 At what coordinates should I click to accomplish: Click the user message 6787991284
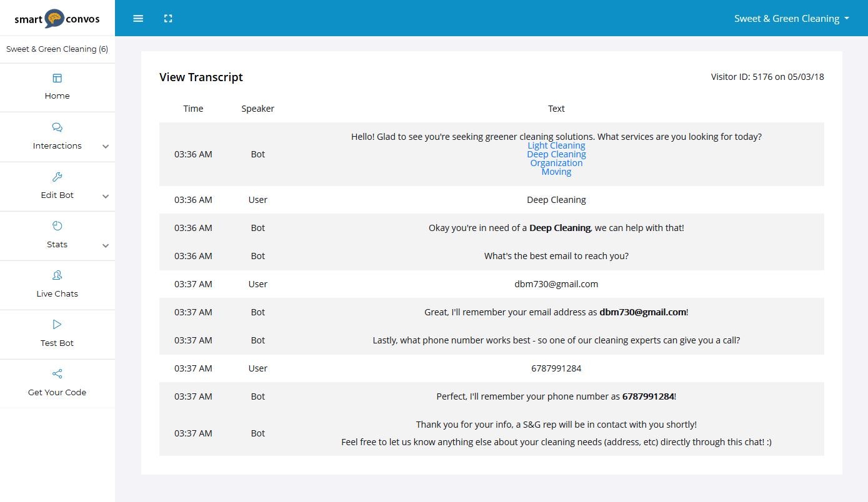(556, 368)
